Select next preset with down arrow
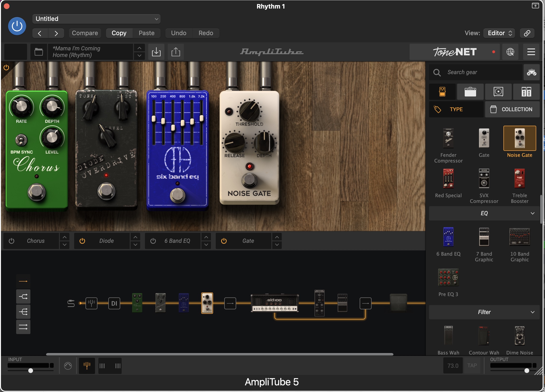The width and height of the screenshot is (545, 392). point(139,56)
